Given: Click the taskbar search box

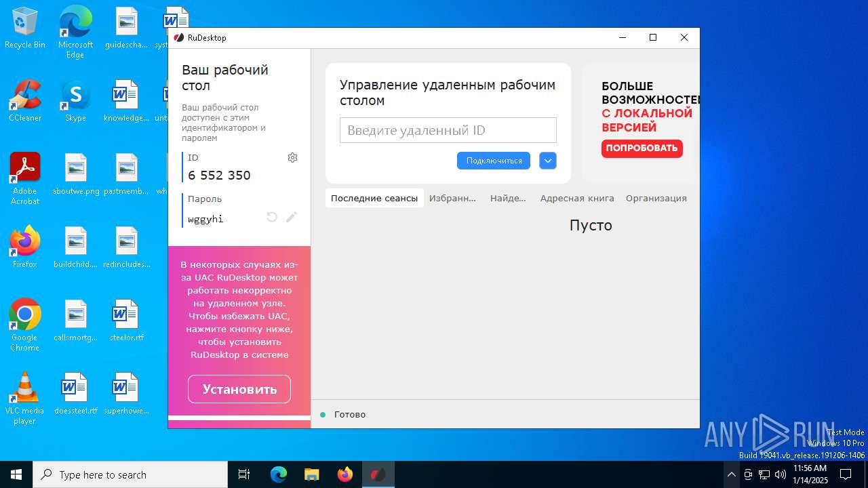Looking at the screenshot, I should (130, 474).
